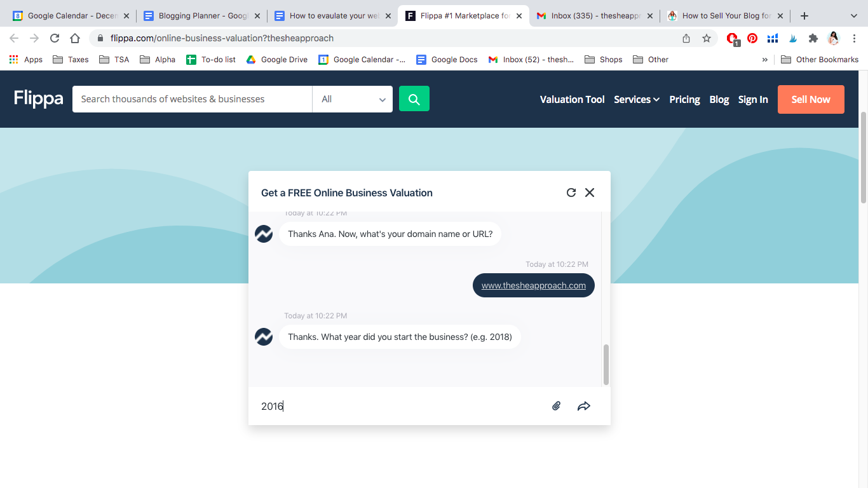Attach a file using the paperclip icon
Screen dimensions: 868x488
(557, 406)
